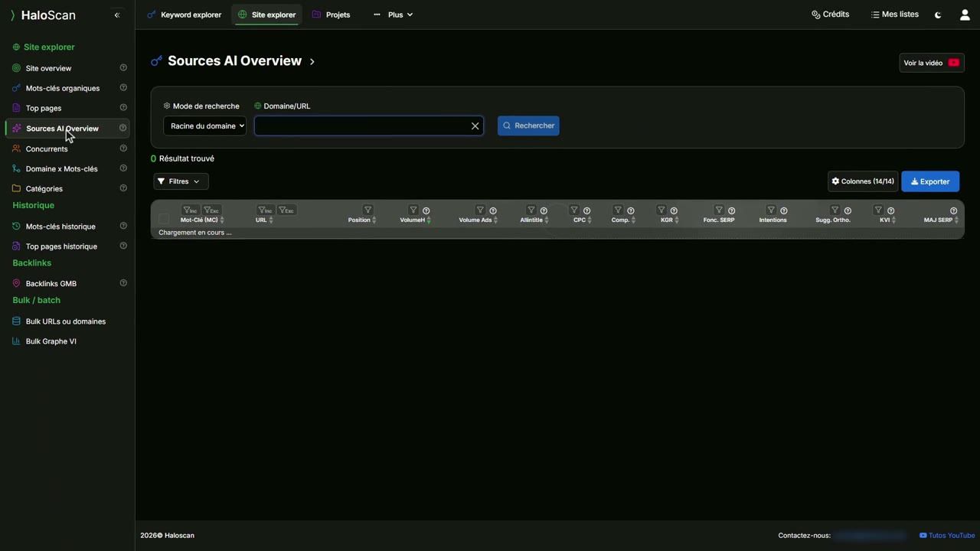Click the Inc filter icon for Mot-Clé
This screenshot has height=551, width=980.
coord(191,210)
